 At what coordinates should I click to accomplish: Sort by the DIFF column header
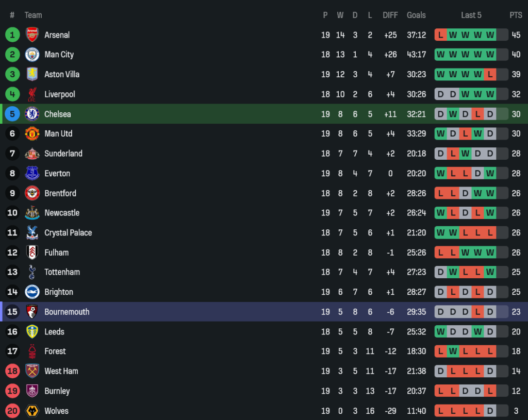(390, 15)
